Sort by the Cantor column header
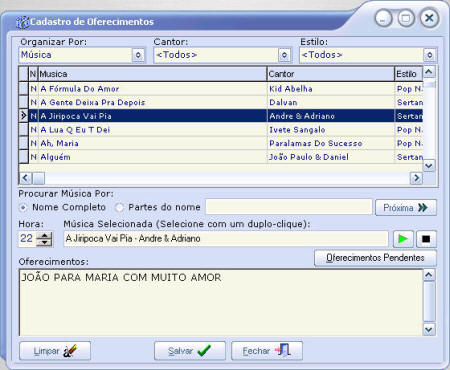Image resolution: width=450 pixels, height=370 pixels. [331, 74]
